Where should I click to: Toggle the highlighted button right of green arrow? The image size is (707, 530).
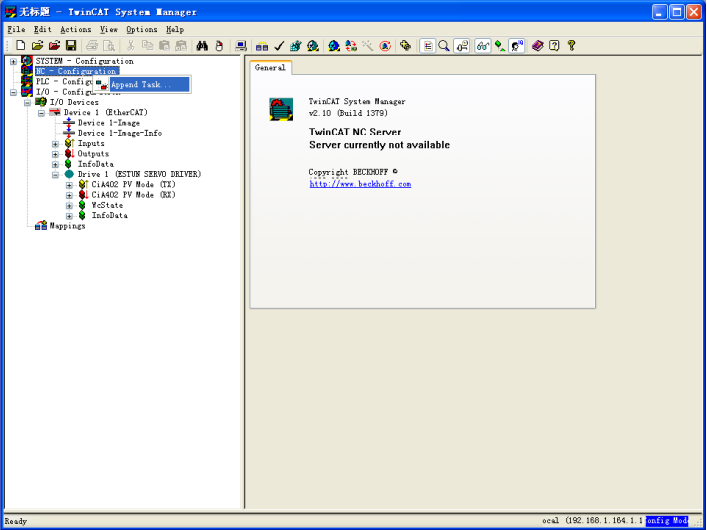[516, 46]
